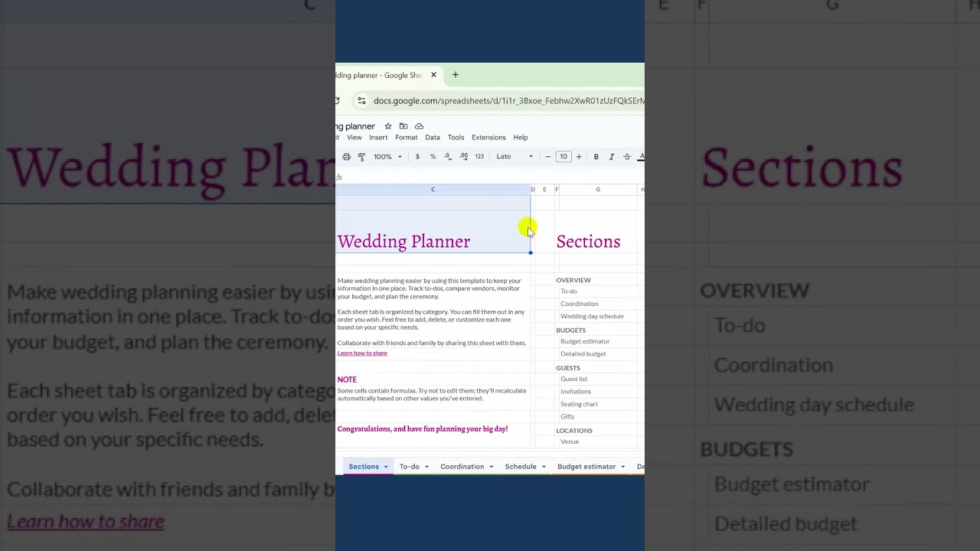Screen dimensions: 980x551
Task: Open the View menu
Action: tap(354, 138)
